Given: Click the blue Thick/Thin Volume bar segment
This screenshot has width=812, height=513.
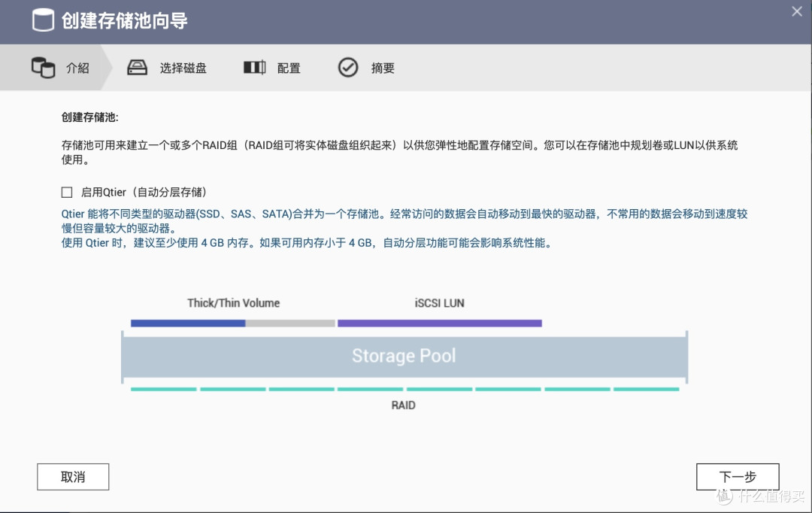Looking at the screenshot, I should click(x=187, y=323).
